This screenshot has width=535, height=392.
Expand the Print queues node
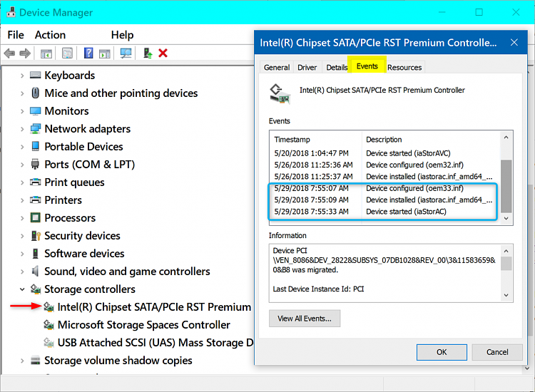(22, 182)
